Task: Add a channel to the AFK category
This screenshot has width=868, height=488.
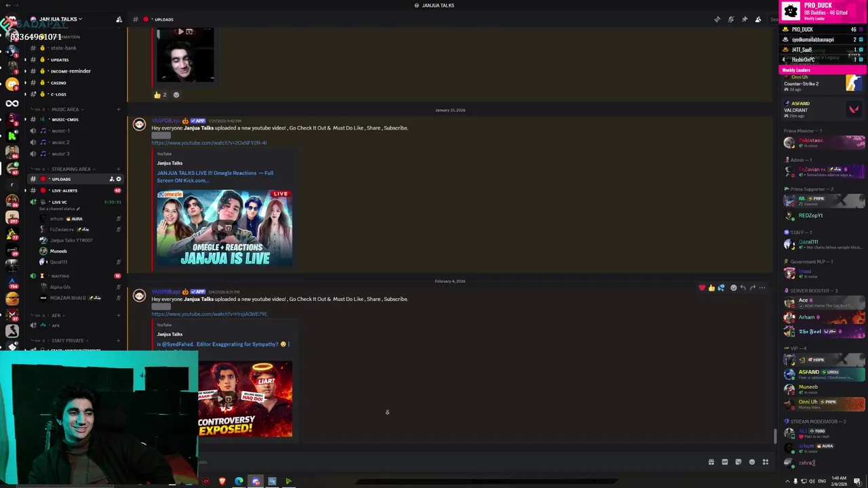Action: coord(118,315)
